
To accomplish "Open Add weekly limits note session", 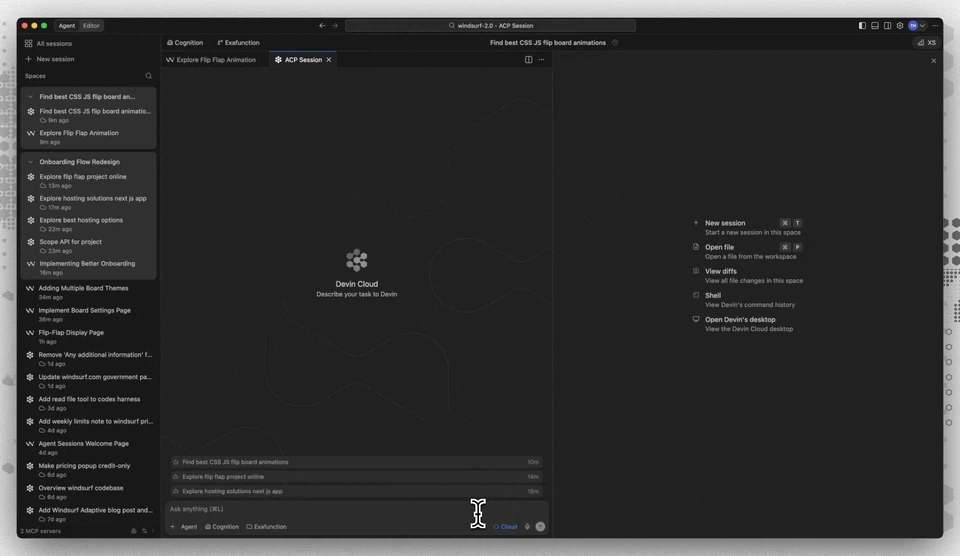I will click(x=89, y=426).
